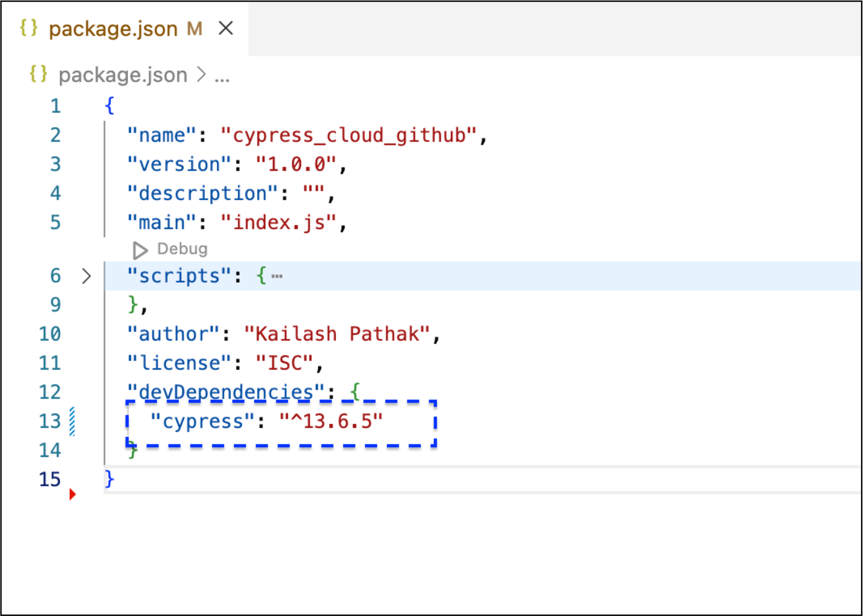Click line number 1 in the gutter
This screenshot has height=616, width=863.
tap(56, 106)
